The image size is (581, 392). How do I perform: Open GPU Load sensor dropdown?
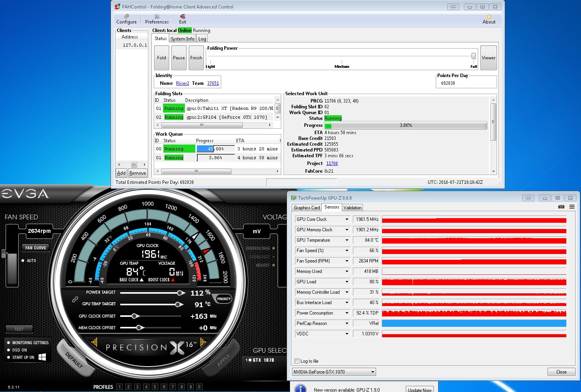346,282
